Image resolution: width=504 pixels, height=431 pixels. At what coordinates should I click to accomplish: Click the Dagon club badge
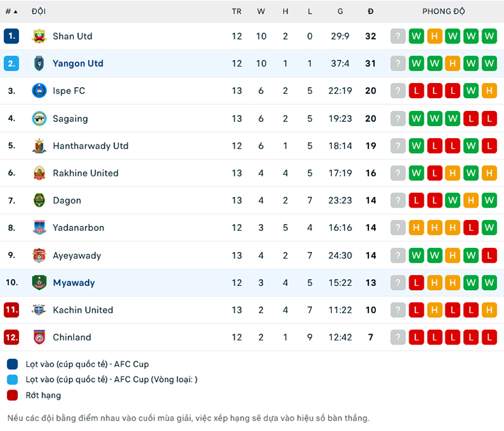click(x=40, y=200)
